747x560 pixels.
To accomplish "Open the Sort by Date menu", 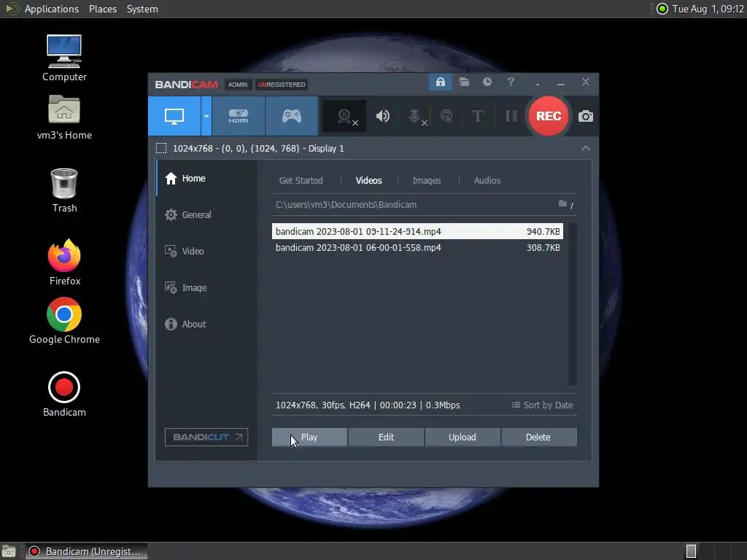I will (542, 405).
